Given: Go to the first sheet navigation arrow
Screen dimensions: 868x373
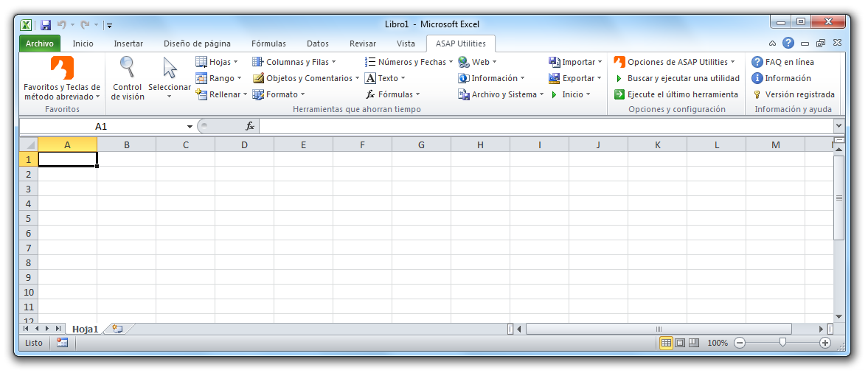Looking at the screenshot, I should (x=27, y=329).
